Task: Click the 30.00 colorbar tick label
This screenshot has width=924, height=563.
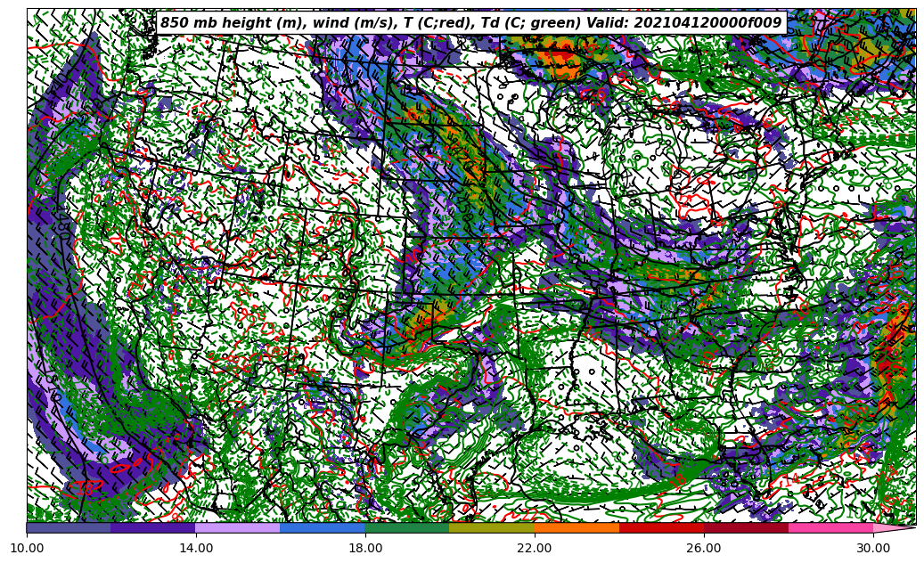Action: click(x=873, y=549)
